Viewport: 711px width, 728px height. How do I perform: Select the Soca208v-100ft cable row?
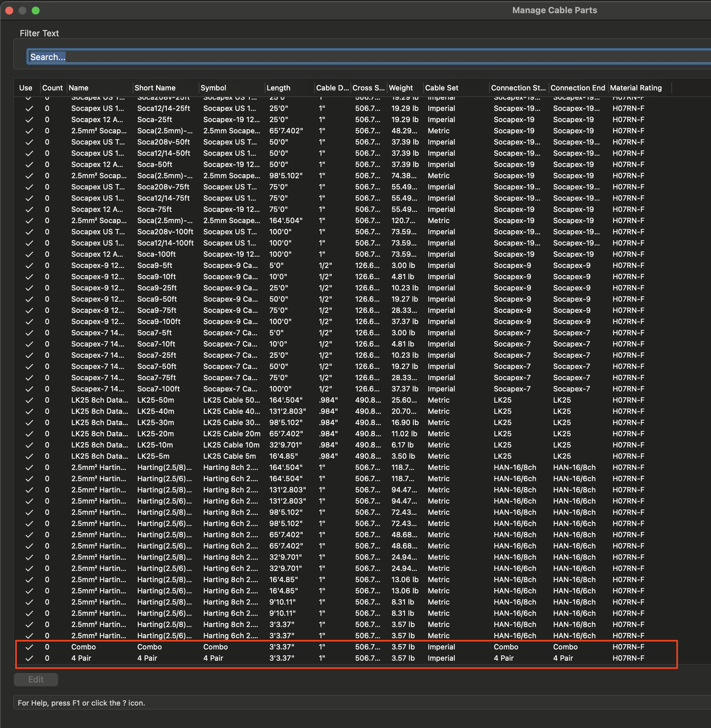click(165, 232)
